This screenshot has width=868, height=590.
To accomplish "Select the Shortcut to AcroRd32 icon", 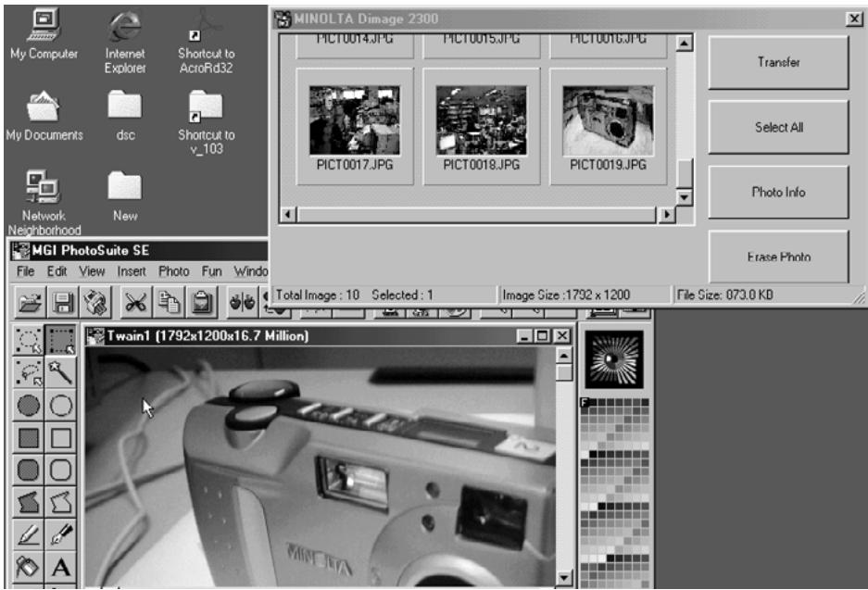I will click(x=207, y=42).
